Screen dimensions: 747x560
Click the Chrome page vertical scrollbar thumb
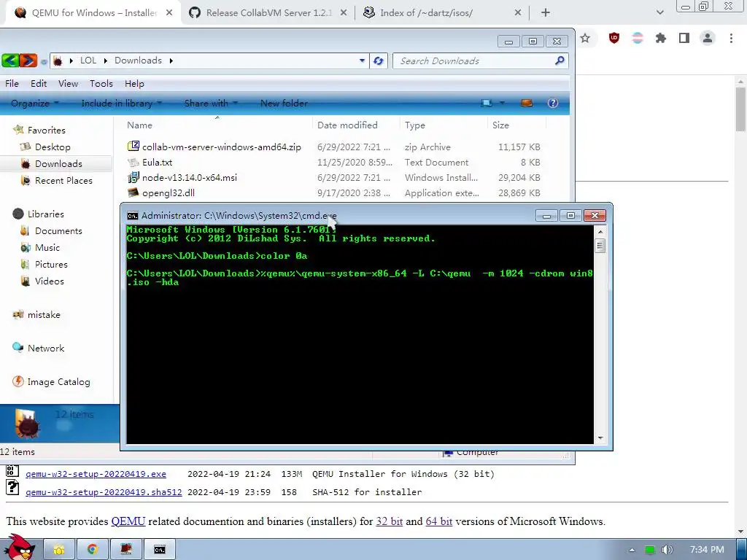[x=740, y=108]
